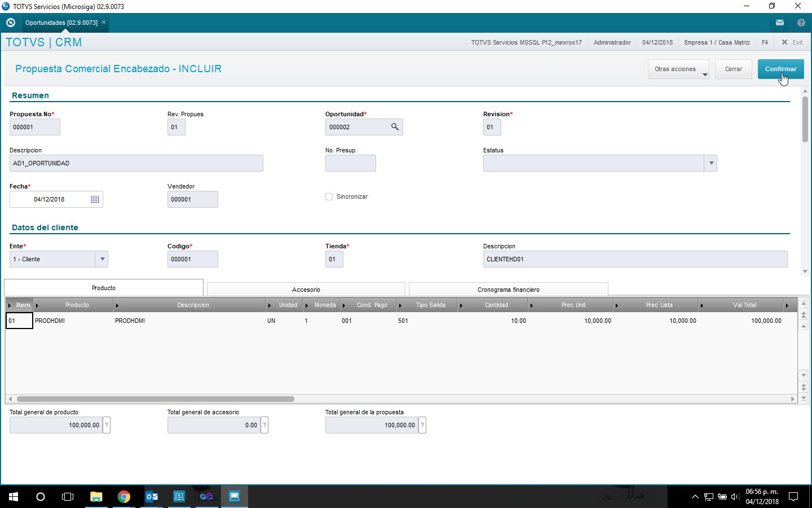Click help icon next to Total general de la propuesta
812x508 pixels.
[422, 425]
